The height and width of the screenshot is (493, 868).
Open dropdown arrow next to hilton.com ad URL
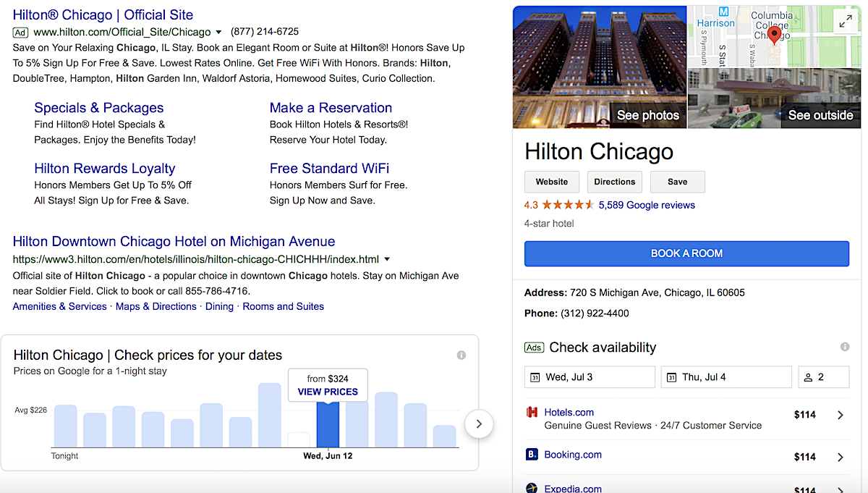pyautogui.click(x=218, y=33)
